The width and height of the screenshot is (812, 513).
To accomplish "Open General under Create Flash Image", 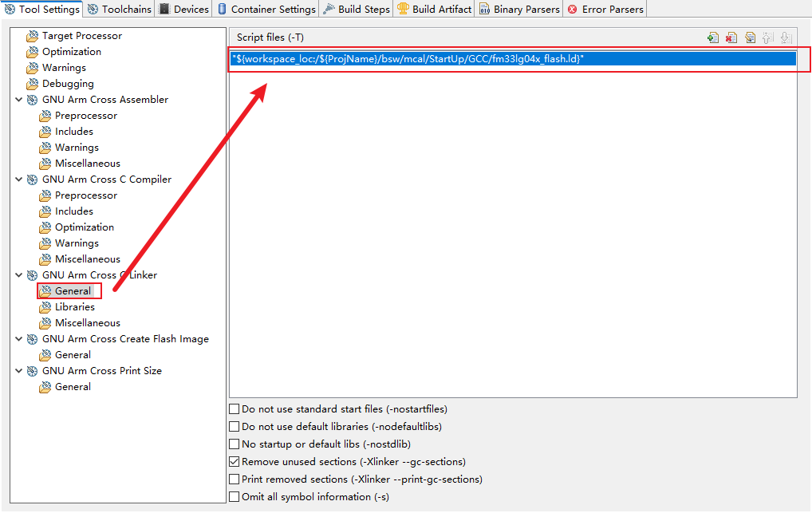I will point(73,355).
